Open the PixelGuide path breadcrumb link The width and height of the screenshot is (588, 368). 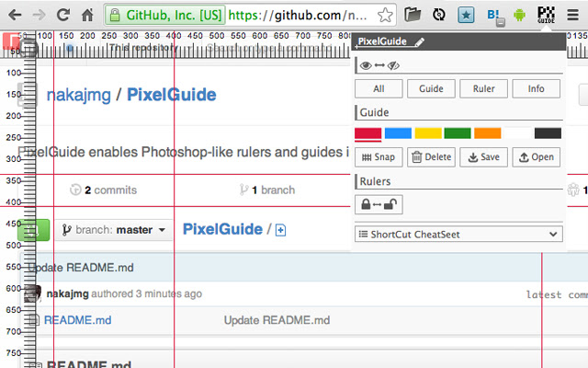[x=222, y=229]
